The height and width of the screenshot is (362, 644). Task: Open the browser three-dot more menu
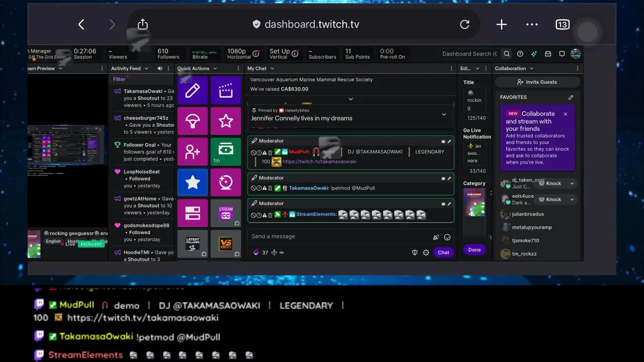point(532,24)
